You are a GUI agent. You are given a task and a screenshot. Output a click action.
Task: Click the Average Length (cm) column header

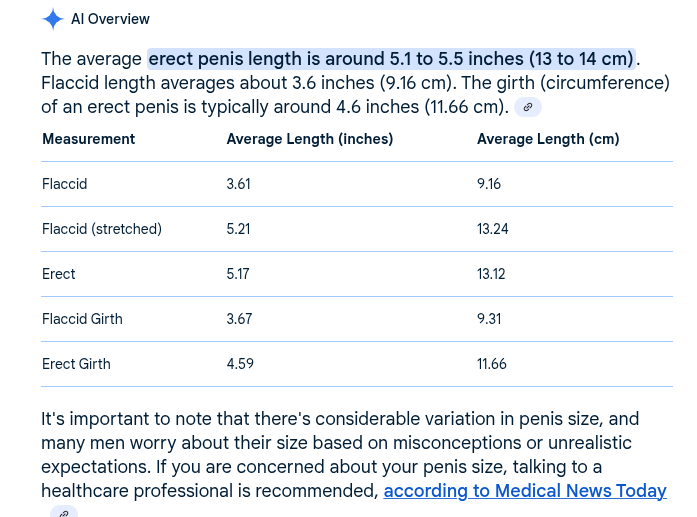coord(548,139)
